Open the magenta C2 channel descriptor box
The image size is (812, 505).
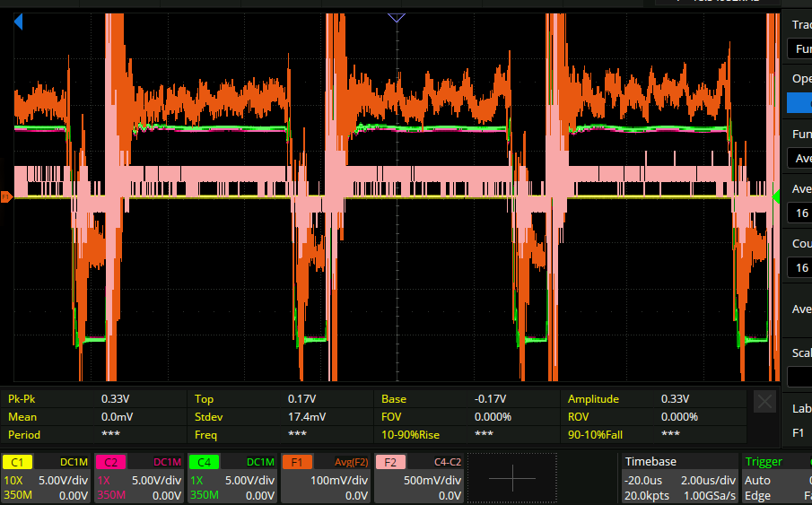139,478
